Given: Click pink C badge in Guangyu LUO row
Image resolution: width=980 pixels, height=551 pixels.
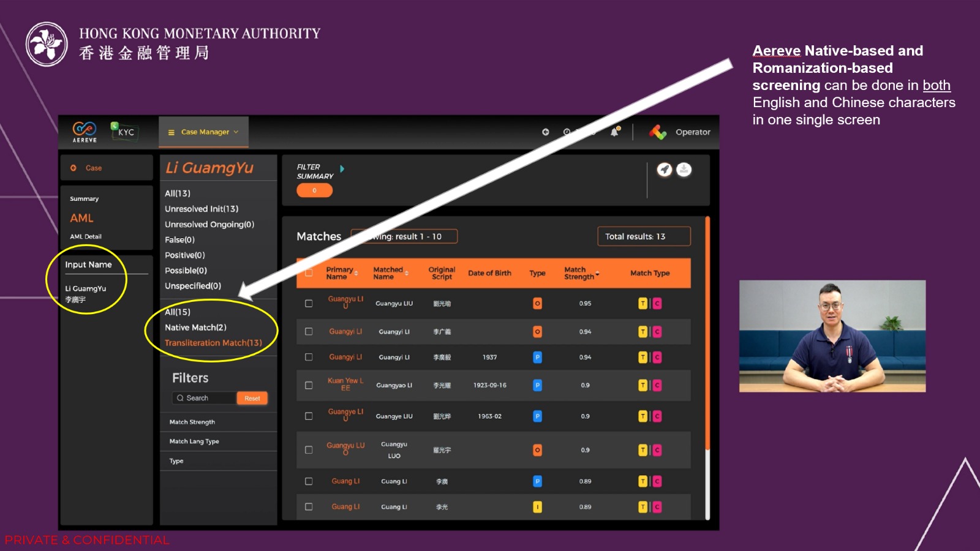Looking at the screenshot, I should 657,450.
